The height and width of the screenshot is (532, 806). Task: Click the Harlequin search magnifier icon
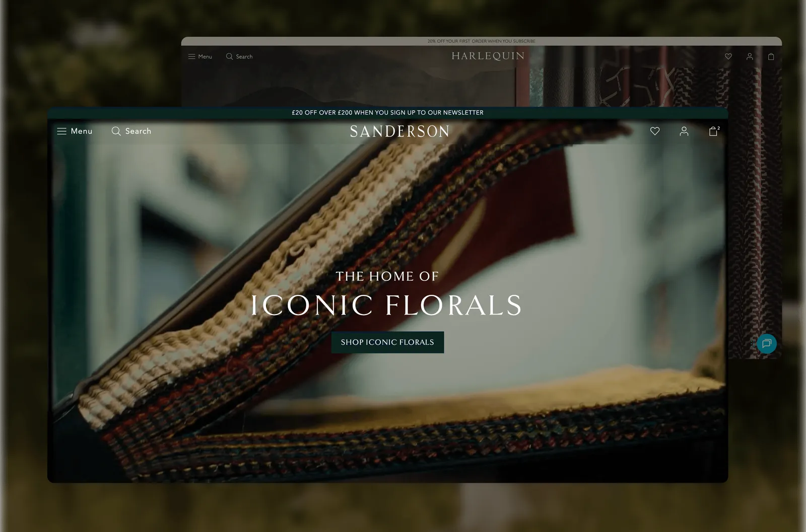[x=229, y=56]
